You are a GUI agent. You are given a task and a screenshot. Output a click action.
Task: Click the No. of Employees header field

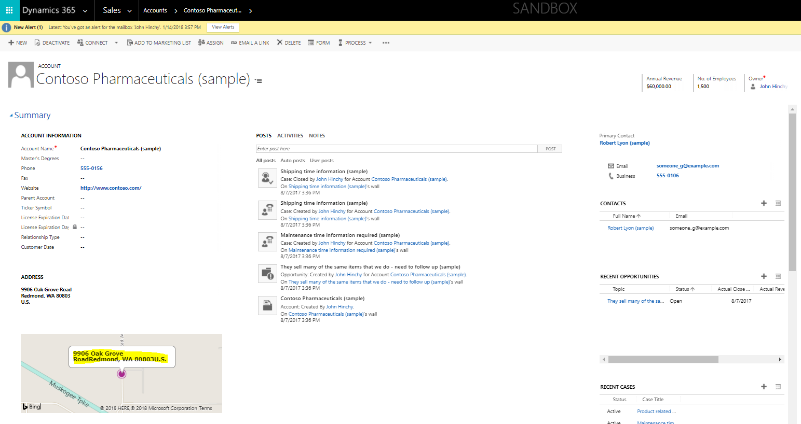pos(717,83)
